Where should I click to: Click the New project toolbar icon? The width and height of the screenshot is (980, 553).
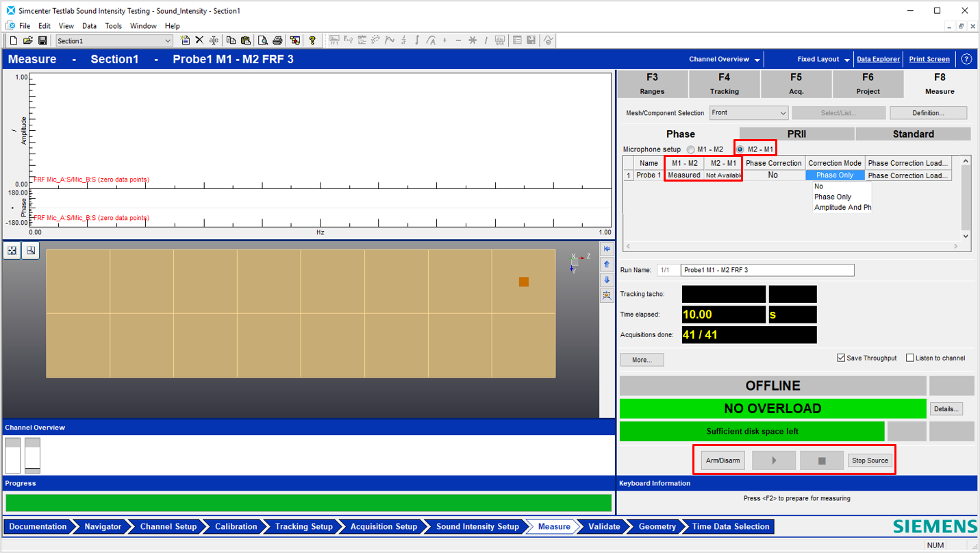point(13,41)
